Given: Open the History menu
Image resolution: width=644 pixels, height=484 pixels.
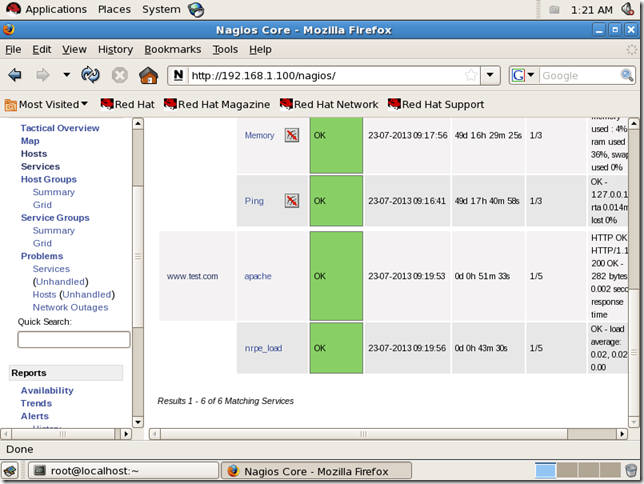Looking at the screenshot, I should tap(115, 50).
